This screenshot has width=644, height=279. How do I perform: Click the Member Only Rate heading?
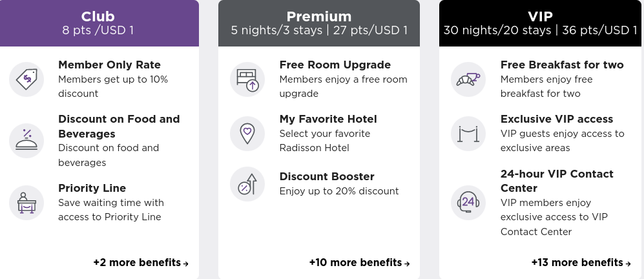point(109,65)
